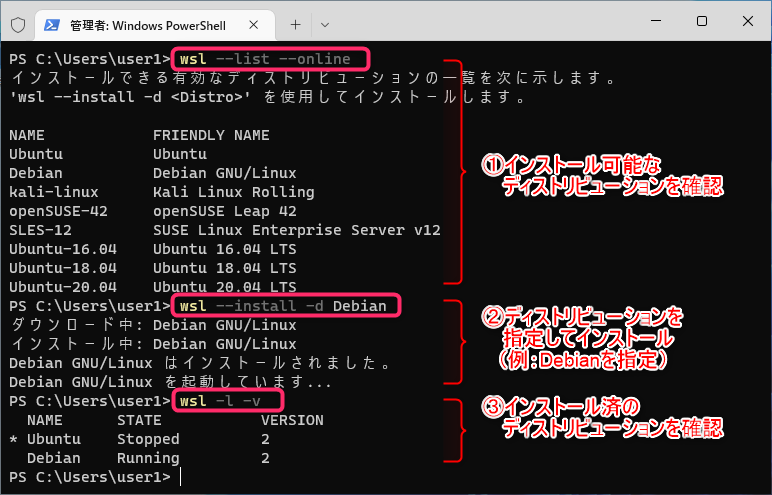This screenshot has height=495, width=772.
Task: Close the terminal window
Action: pos(747,21)
